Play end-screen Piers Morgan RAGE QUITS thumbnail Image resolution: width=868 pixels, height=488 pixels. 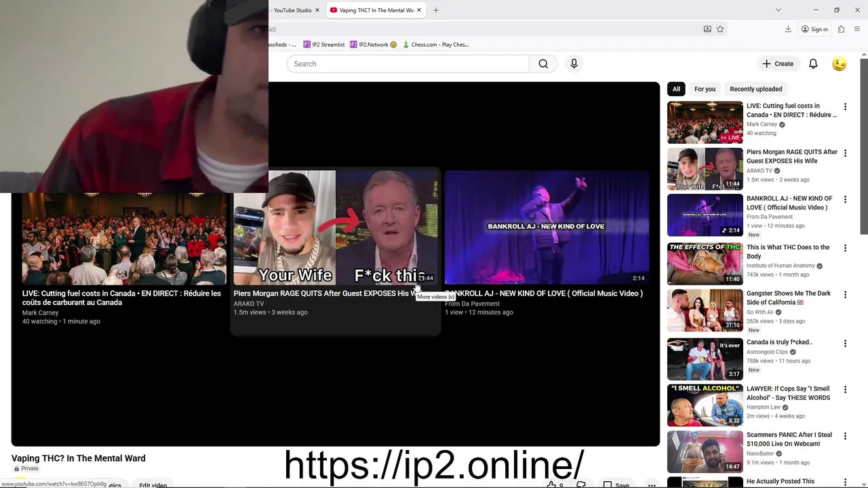coord(336,228)
